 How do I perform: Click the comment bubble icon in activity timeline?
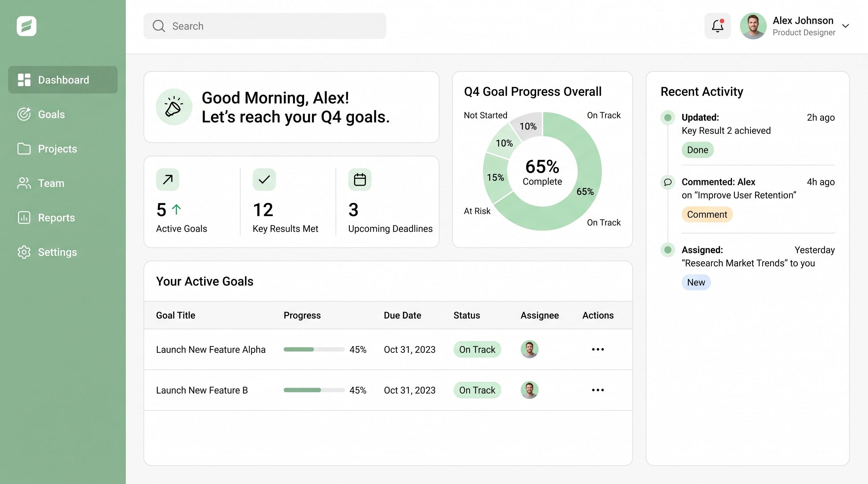click(667, 182)
